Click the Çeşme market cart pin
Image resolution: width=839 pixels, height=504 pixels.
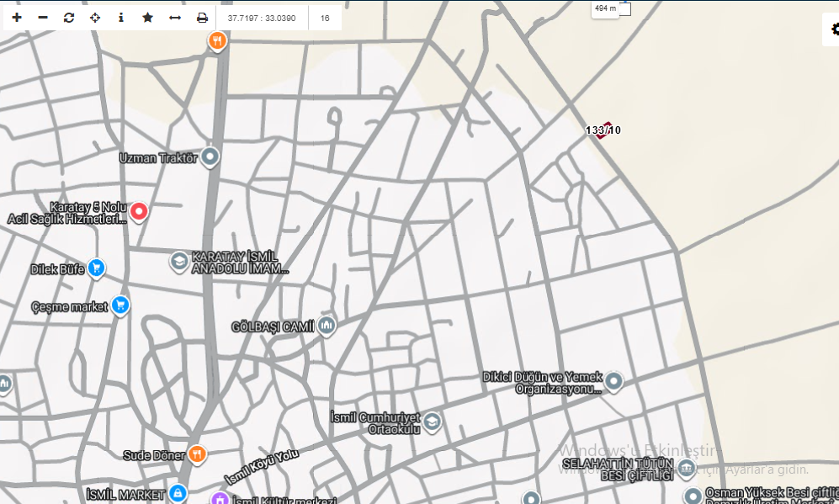point(120,306)
